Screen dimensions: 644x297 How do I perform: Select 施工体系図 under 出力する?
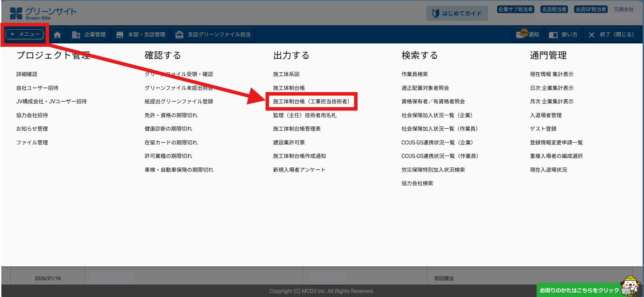pos(286,74)
